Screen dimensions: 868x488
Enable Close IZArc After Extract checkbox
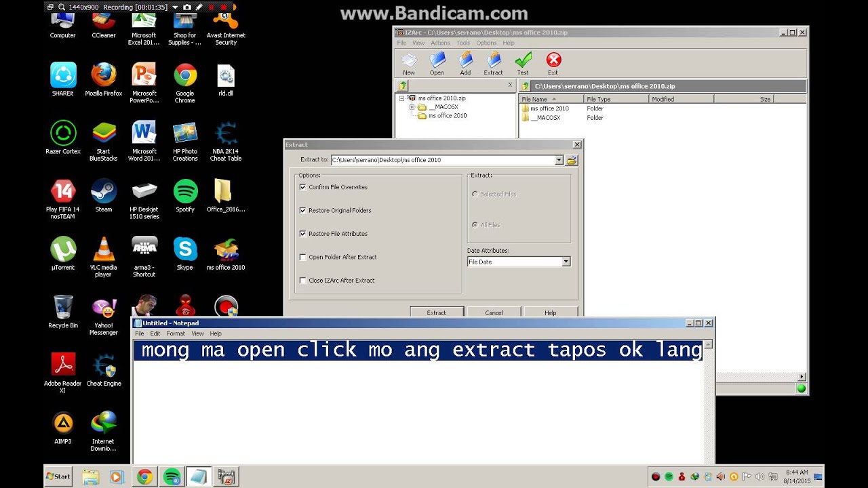pos(303,280)
